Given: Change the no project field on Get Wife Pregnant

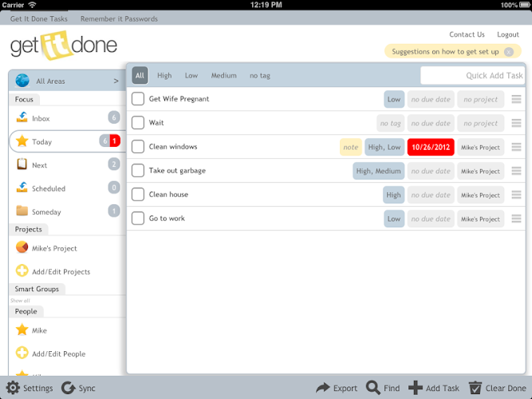Looking at the screenshot, I should [x=480, y=99].
